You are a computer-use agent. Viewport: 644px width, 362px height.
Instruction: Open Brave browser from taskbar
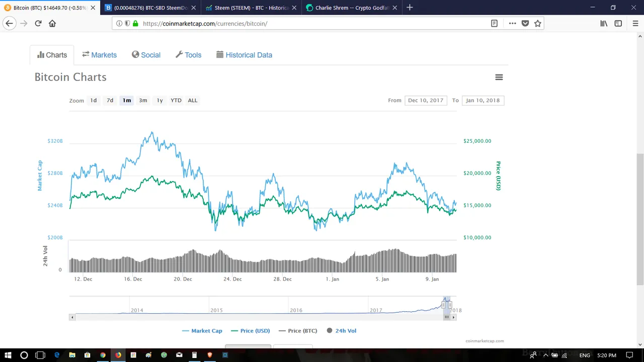coord(210,355)
